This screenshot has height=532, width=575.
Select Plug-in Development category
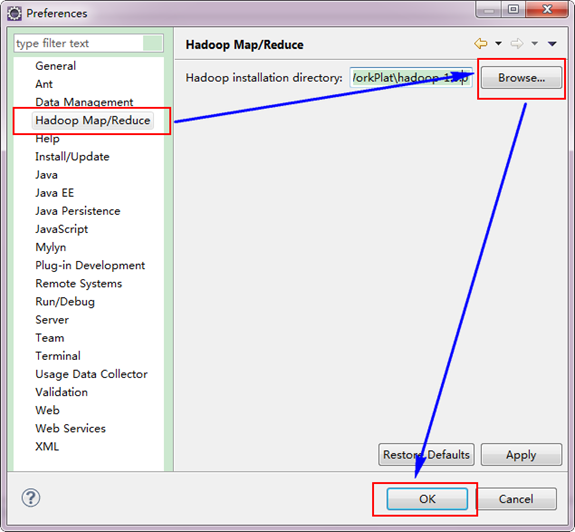(x=90, y=265)
